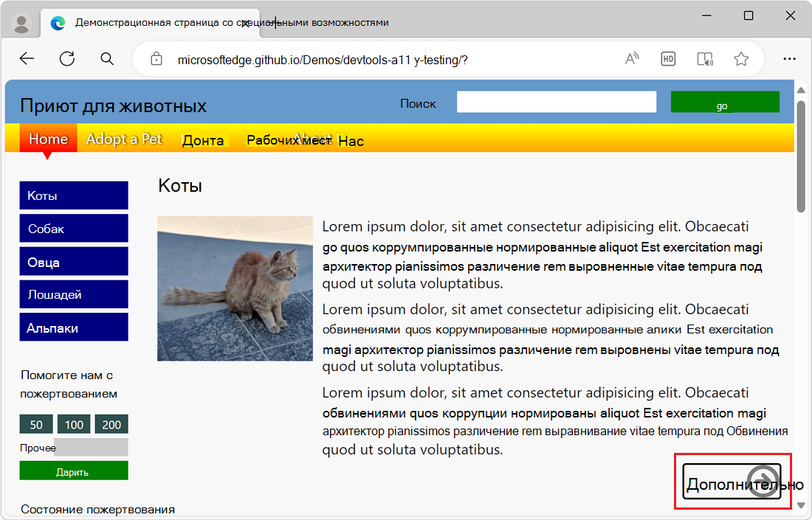Click inside the Поиск search box

[x=556, y=101]
